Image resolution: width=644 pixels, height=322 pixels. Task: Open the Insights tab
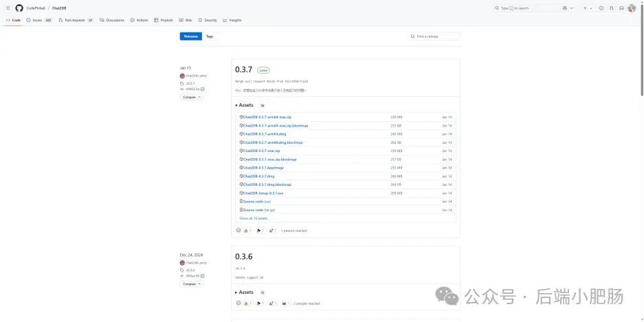[232, 20]
